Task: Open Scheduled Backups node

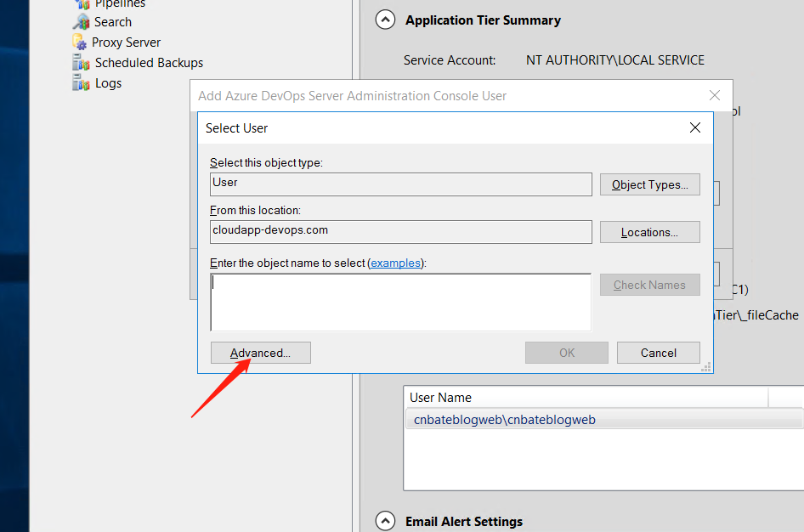Action: (x=150, y=63)
